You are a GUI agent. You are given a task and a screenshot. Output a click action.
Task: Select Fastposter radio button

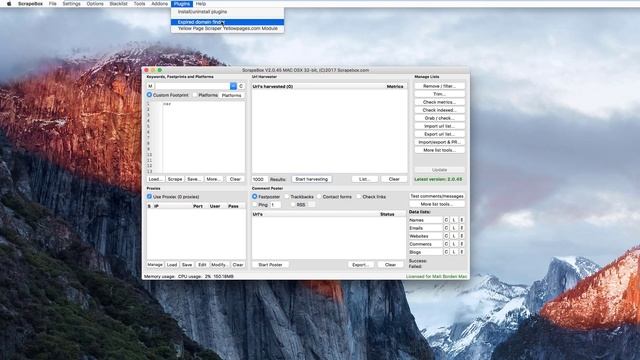[255, 196]
